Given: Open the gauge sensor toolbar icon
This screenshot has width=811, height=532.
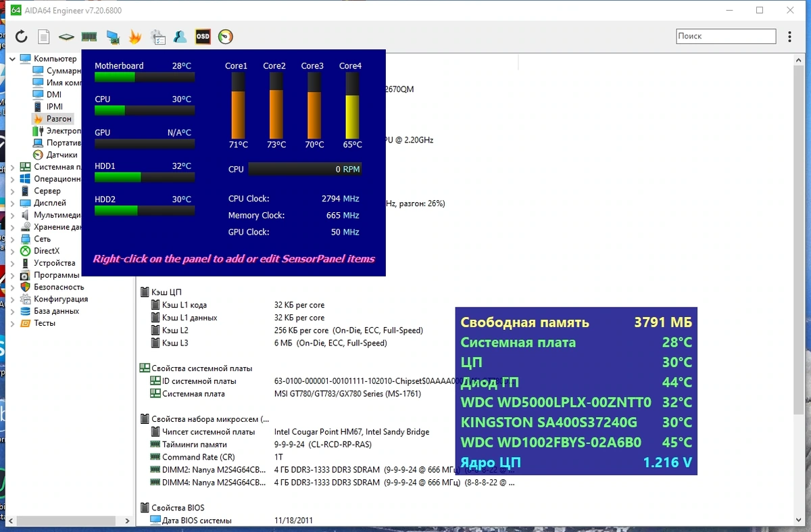Looking at the screenshot, I should click(226, 37).
